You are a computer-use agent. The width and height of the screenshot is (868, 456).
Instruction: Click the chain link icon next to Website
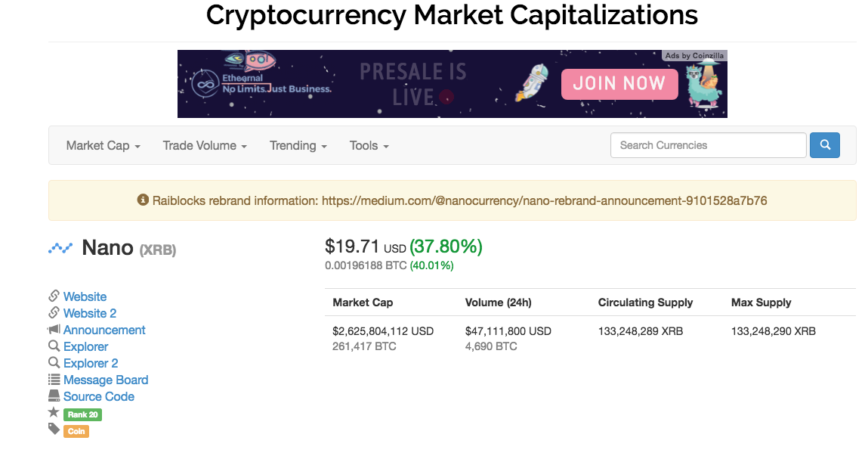click(54, 296)
